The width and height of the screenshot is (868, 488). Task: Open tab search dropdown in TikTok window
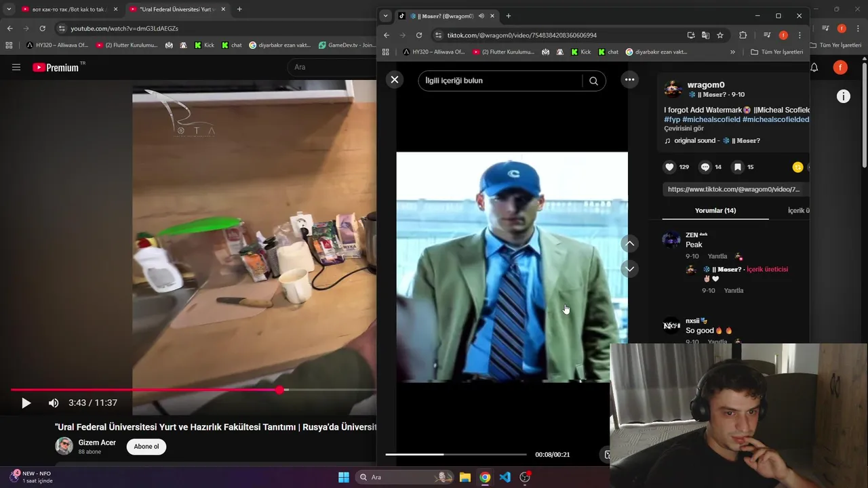[386, 16]
